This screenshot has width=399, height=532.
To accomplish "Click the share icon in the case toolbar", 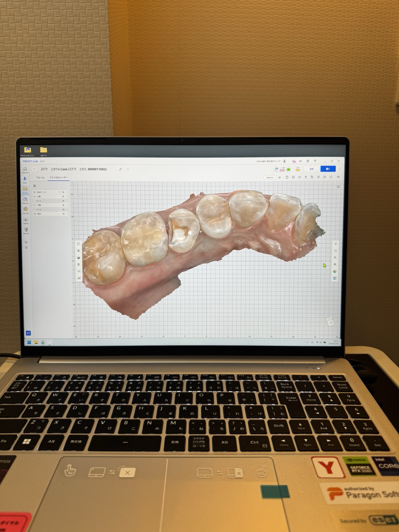I will point(331,177).
